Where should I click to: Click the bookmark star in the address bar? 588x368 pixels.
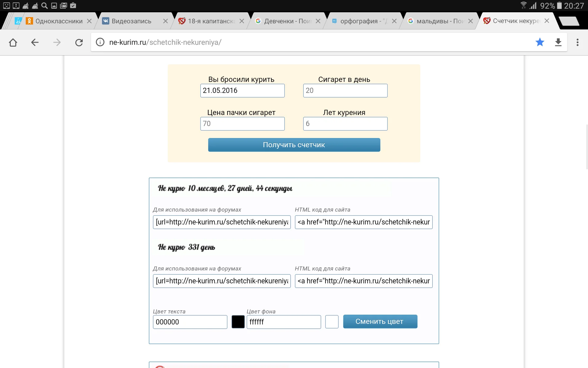(x=540, y=42)
